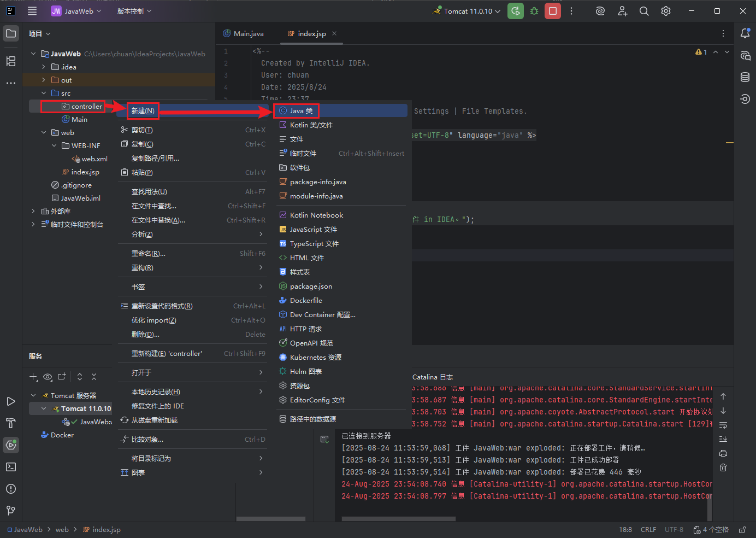Open editor tab options kebab menu
756x538 pixels.
point(723,33)
